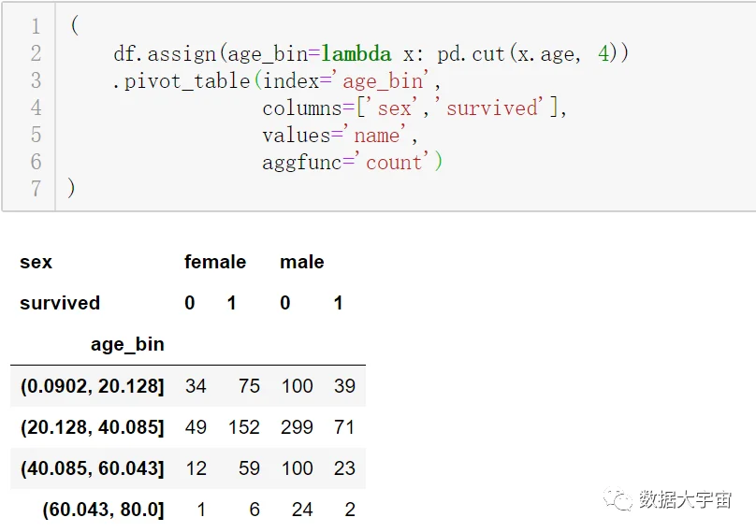Image resolution: width=756 pixels, height=532 pixels.
Task: Click the 'survived' string in code
Action: [491, 108]
